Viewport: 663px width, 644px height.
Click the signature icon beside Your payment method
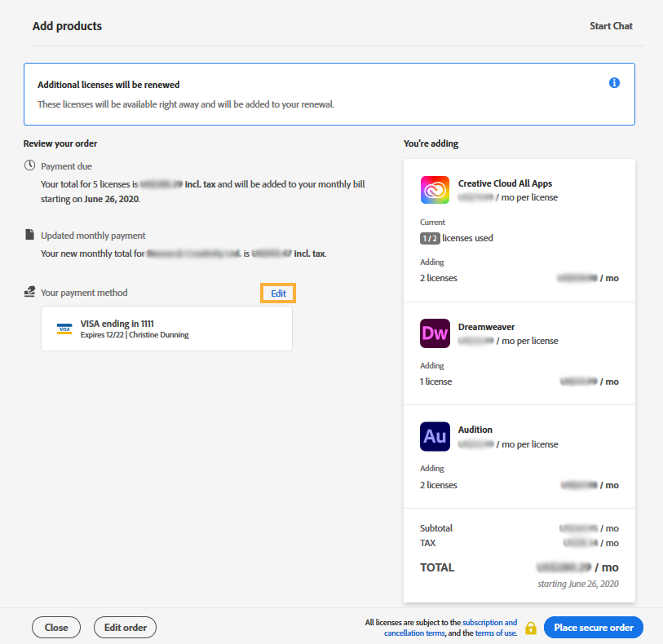click(29, 291)
